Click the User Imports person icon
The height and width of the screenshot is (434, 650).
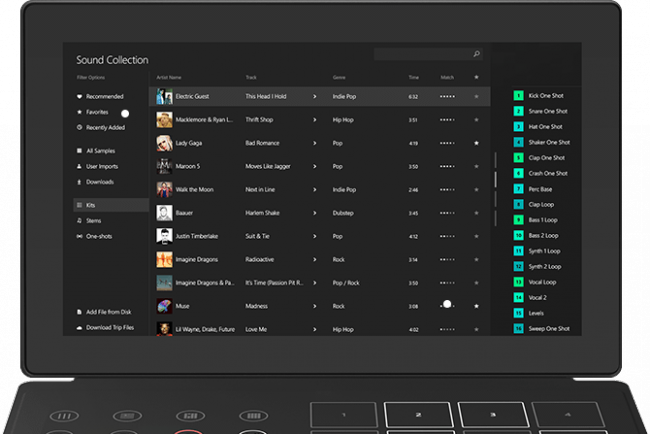(x=79, y=167)
